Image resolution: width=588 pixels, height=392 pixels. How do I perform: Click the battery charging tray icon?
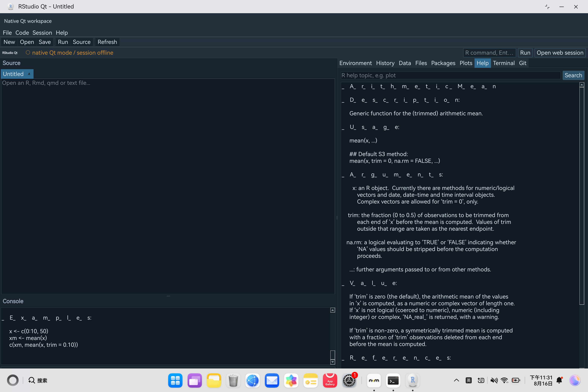[x=516, y=380]
